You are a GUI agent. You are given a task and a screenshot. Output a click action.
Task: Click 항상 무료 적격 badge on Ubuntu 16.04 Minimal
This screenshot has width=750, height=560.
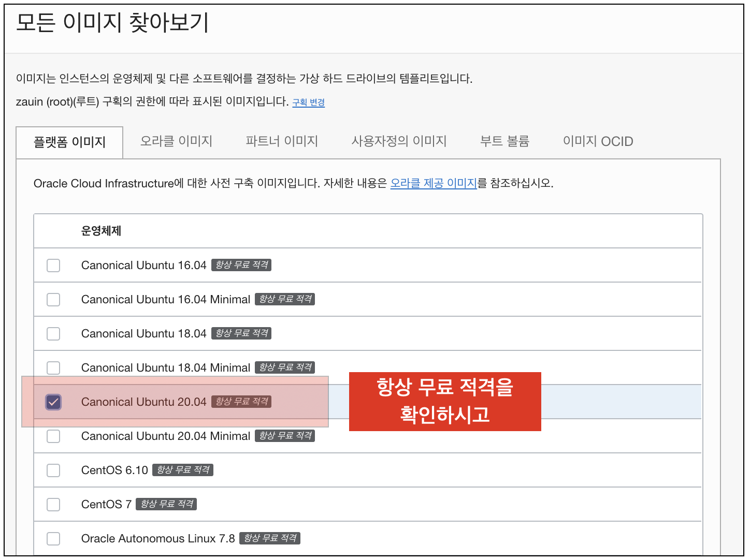(285, 299)
